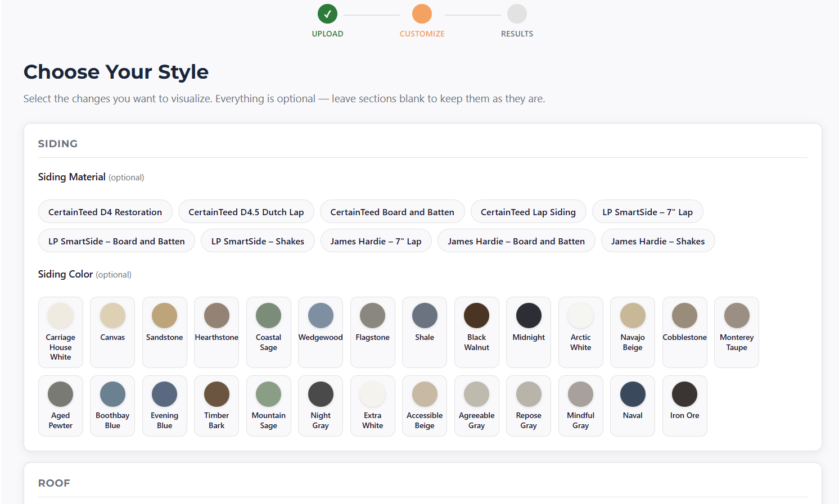Screen dimensions: 839x504
Task: Click the RESULTS step label
Action: [x=517, y=34]
